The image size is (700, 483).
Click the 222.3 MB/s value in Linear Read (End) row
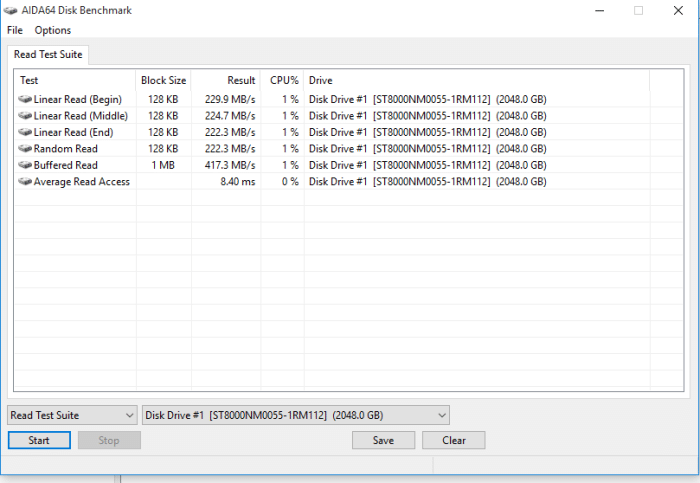[x=230, y=132]
